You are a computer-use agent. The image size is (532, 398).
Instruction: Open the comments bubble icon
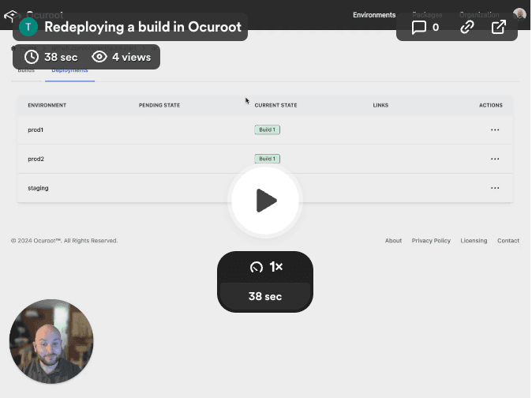point(418,27)
